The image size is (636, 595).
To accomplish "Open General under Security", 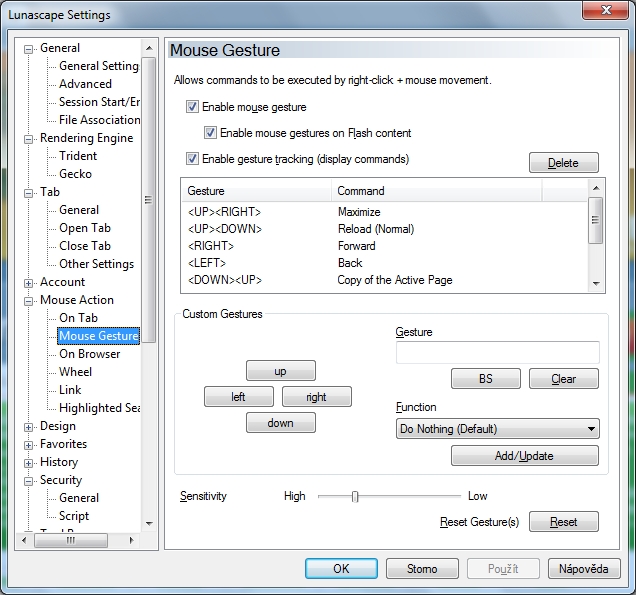I will [x=79, y=498].
